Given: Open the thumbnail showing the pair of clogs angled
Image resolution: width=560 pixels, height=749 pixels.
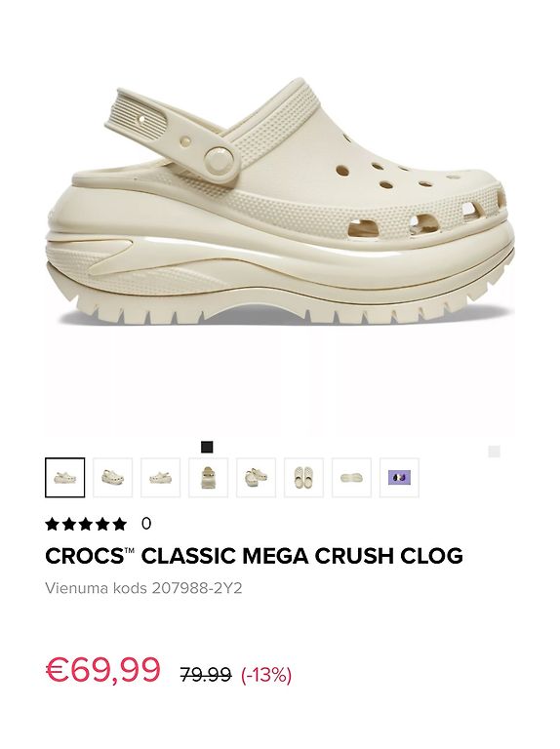Looking at the screenshot, I should pyautogui.click(x=257, y=478).
